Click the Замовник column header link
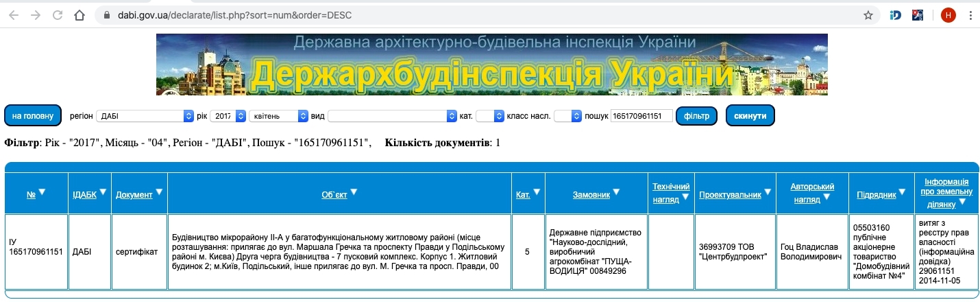980x302 pixels. (591, 194)
